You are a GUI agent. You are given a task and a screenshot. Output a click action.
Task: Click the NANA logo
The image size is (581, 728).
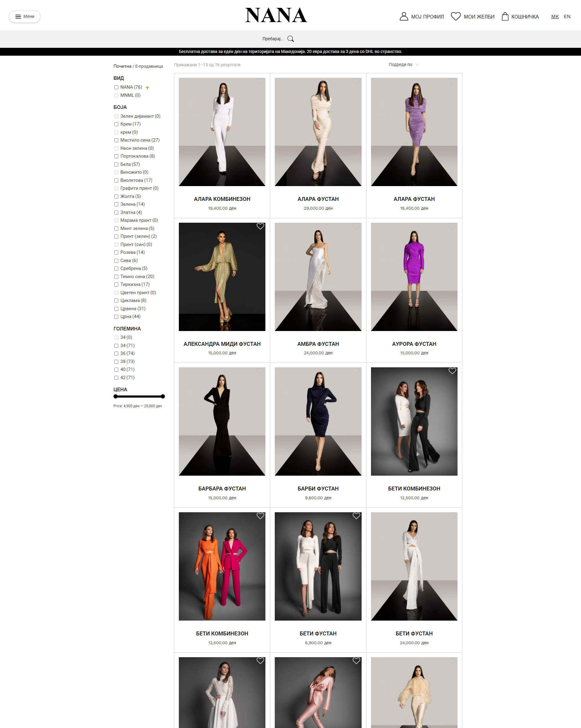[276, 15]
